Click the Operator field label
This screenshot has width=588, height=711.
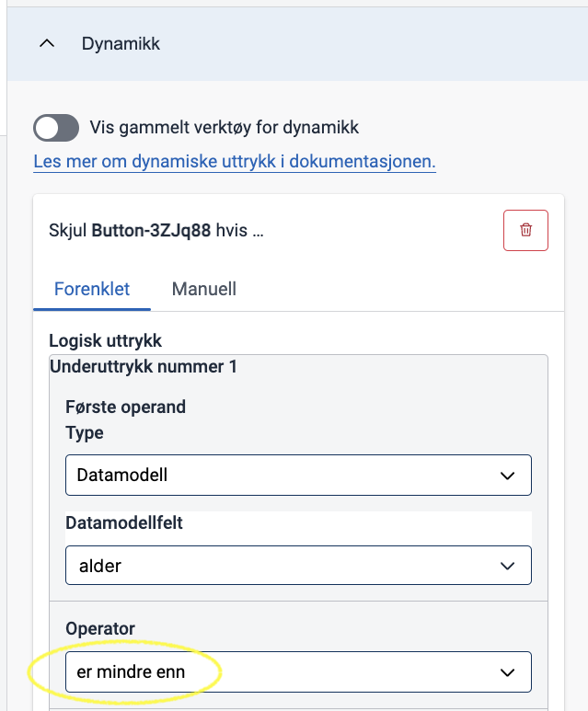pyautogui.click(x=100, y=628)
